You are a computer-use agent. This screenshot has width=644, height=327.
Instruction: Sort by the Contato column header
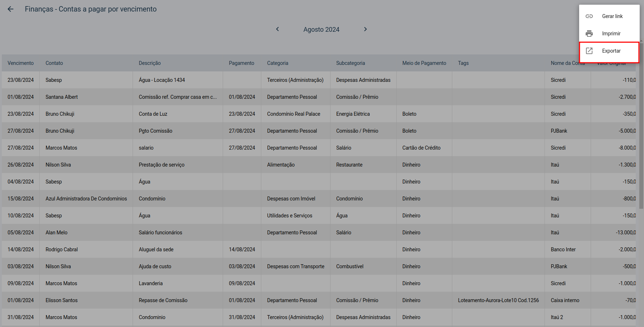click(54, 63)
